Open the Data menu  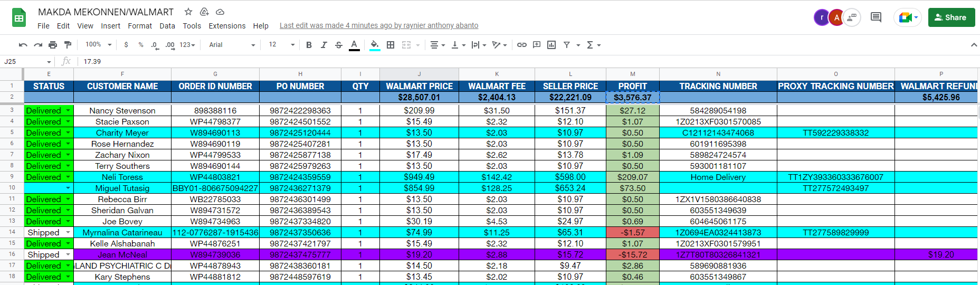point(167,26)
